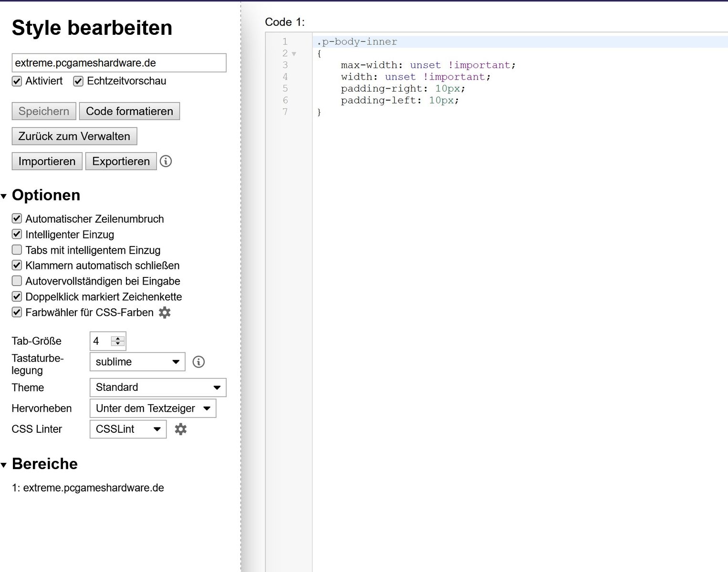Click the Code formatieren button
The height and width of the screenshot is (572, 728).
[129, 111]
